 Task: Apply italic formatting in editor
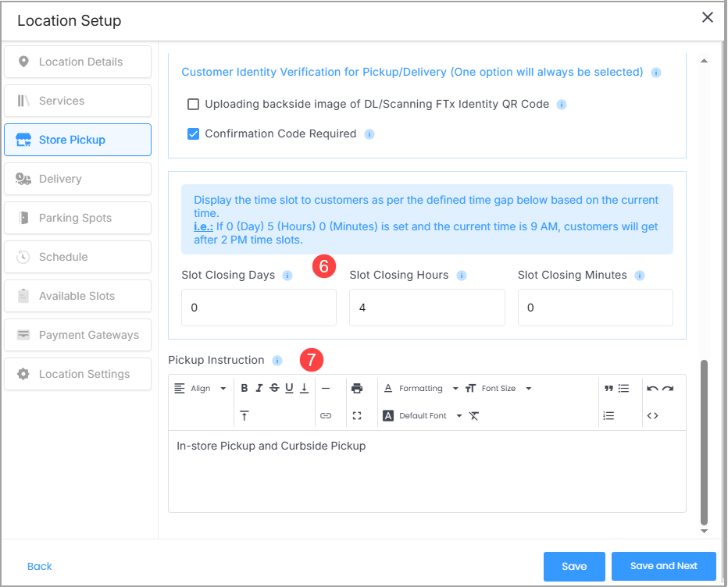[259, 389]
